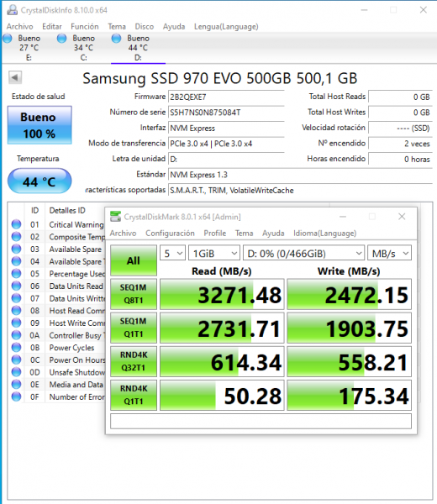Open Idioma(Language) menu in CrystalDiskMark

click(324, 233)
